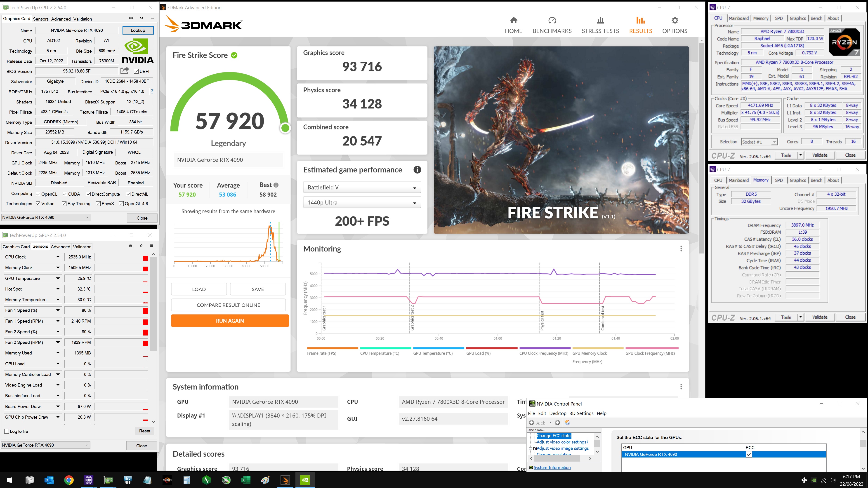Select Change ECC state tree item

click(554, 435)
